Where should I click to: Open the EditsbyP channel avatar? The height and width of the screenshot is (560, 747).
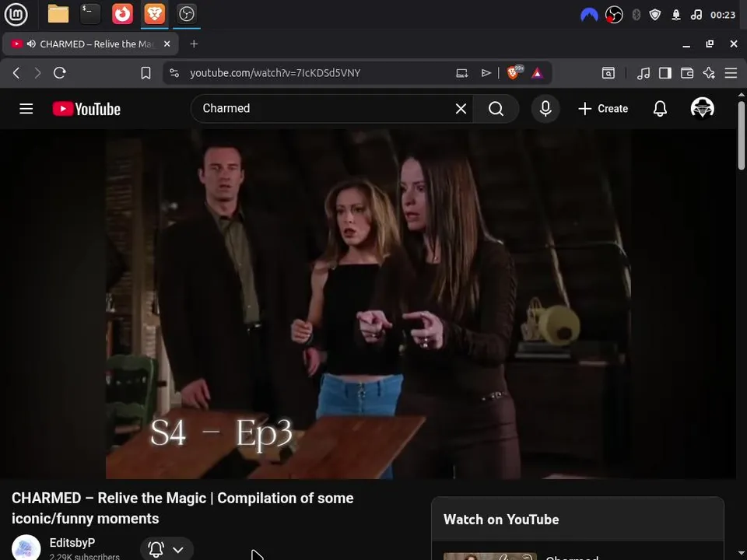coord(26,548)
